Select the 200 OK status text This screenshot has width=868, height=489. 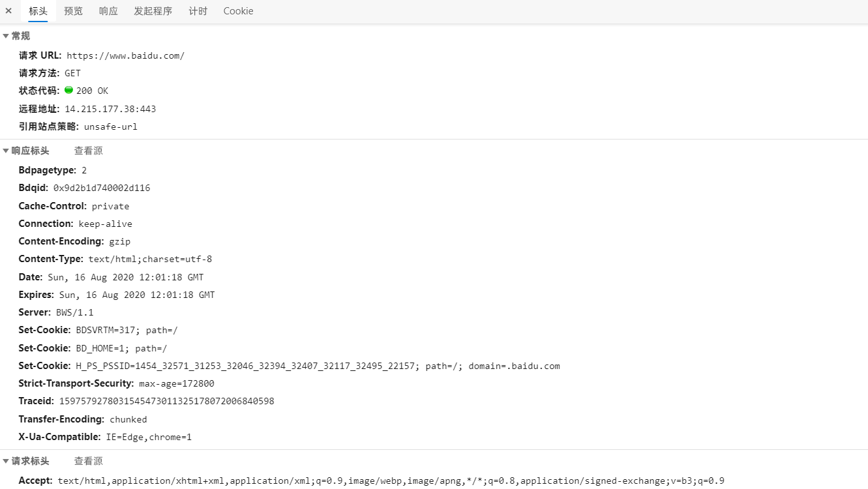92,91
